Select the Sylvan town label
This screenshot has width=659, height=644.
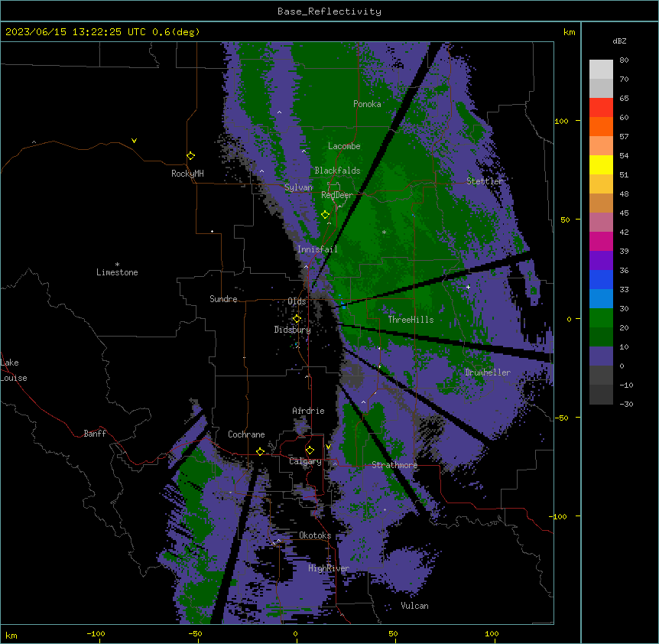[298, 187]
